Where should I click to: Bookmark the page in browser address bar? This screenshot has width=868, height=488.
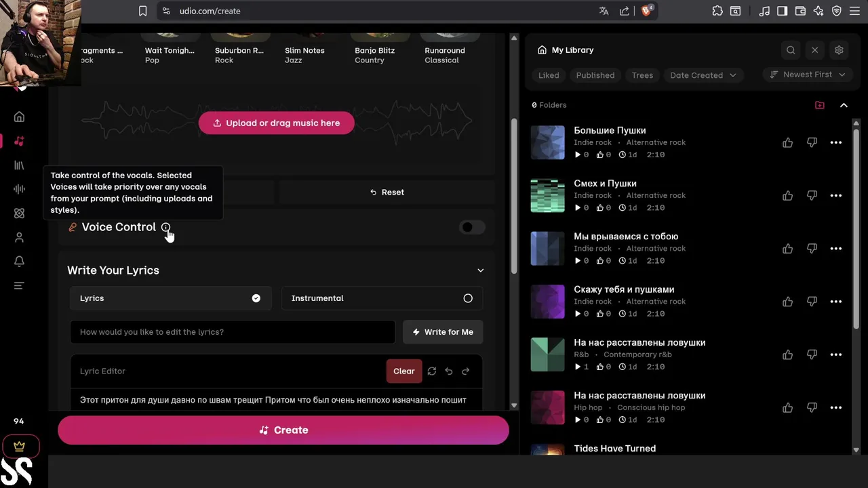(x=142, y=11)
